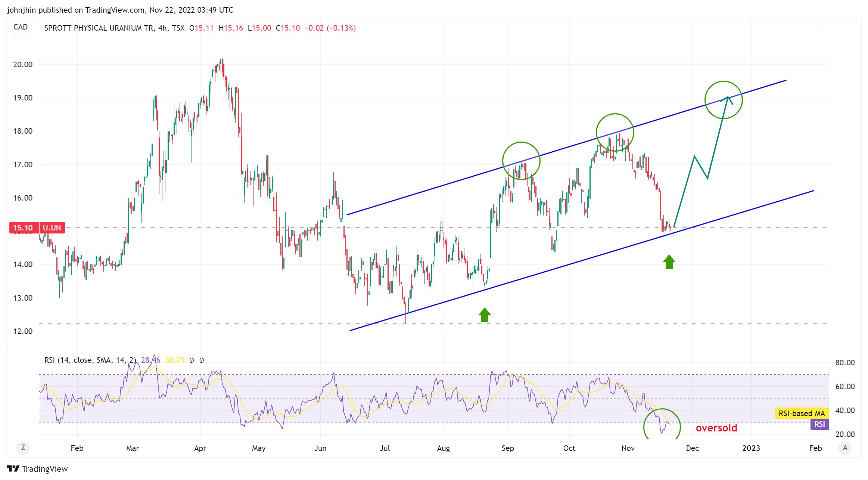Click the green circle on the RSI low
The height and width of the screenshot is (480, 868).
(662, 425)
